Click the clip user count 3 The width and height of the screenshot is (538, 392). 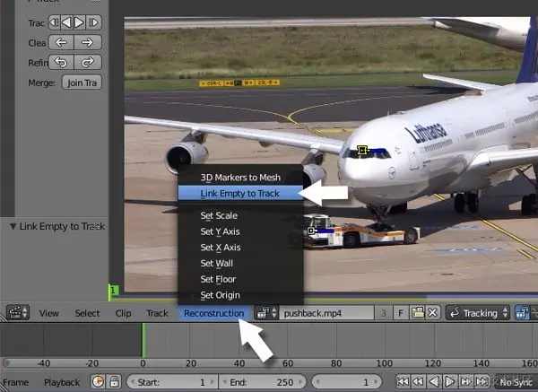click(x=383, y=313)
